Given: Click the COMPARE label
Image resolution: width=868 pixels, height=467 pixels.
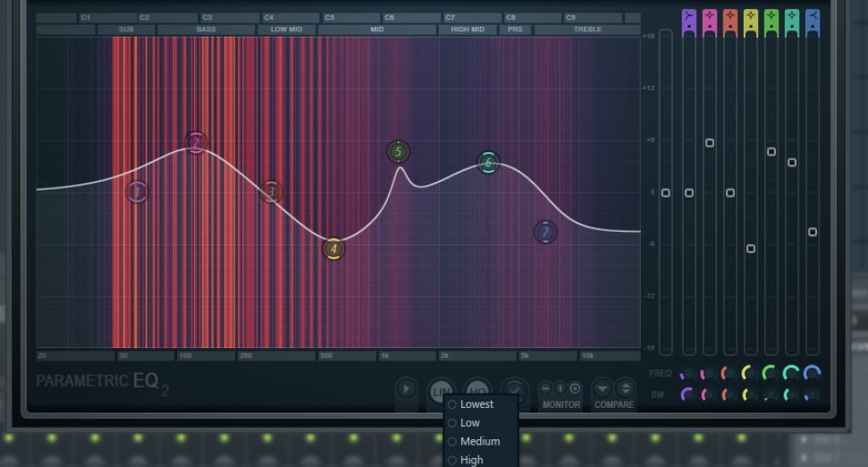Looking at the screenshot, I should coord(614,405).
